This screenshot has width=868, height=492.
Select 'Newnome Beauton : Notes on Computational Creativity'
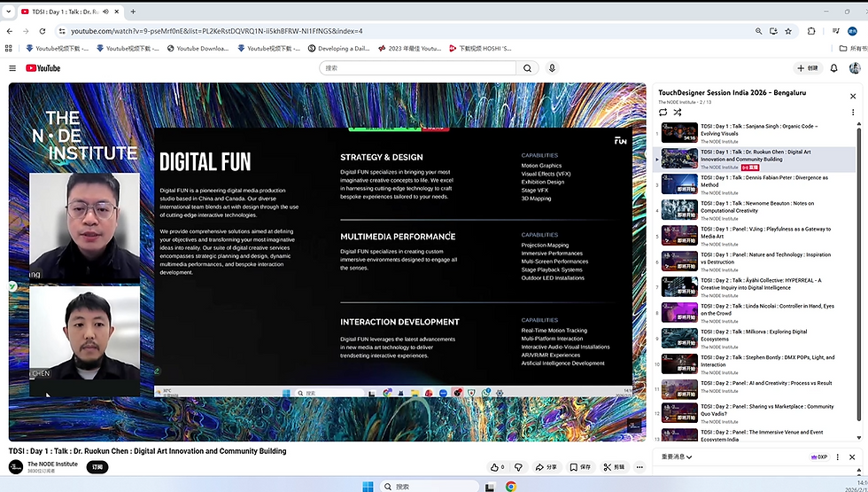coord(754,211)
